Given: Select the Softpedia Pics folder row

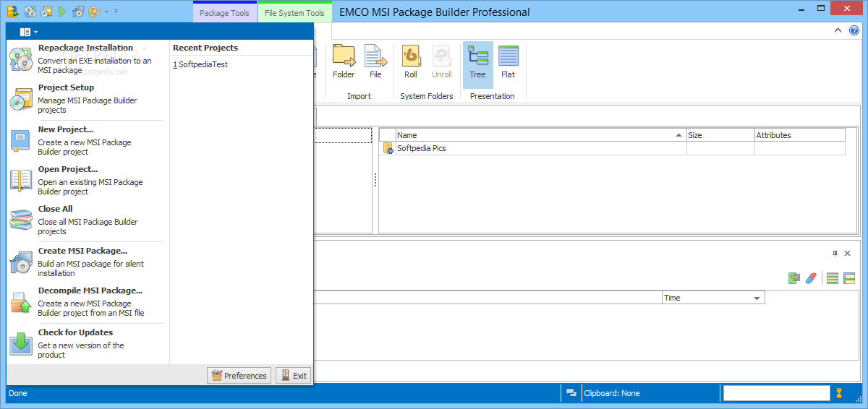Looking at the screenshot, I should 613,148.
